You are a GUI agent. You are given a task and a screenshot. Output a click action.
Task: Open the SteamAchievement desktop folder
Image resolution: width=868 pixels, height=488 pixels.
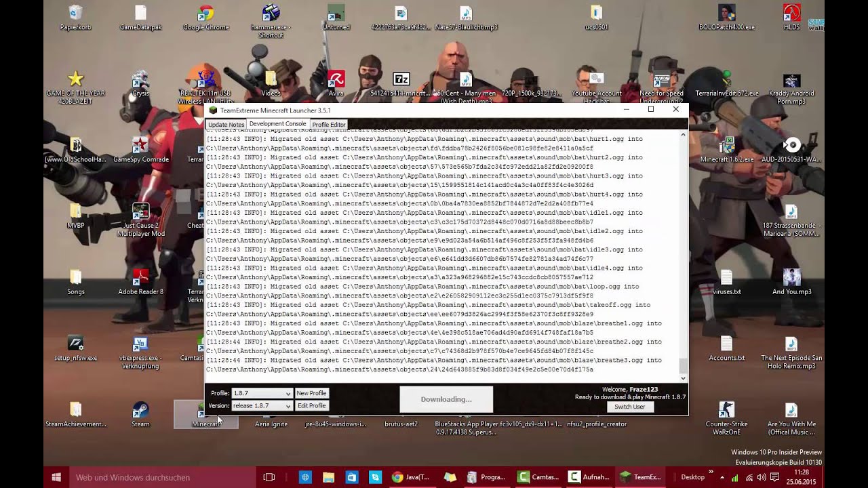76,413
